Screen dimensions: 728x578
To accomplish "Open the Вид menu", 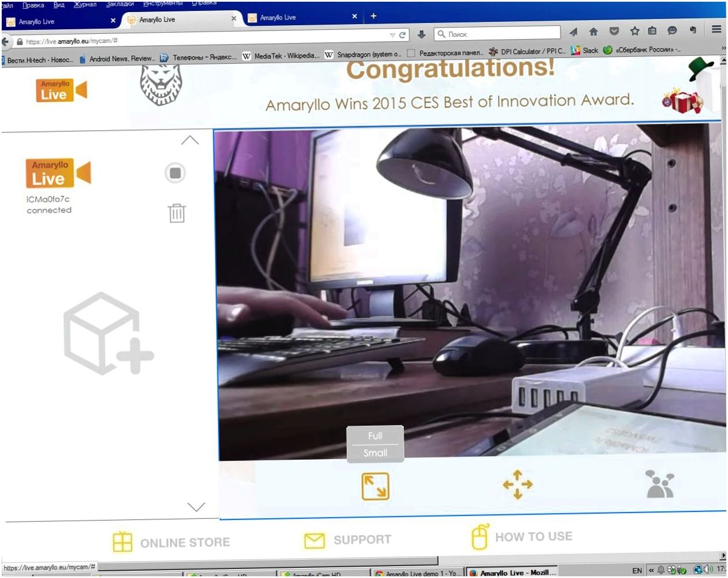I will (x=59, y=5).
